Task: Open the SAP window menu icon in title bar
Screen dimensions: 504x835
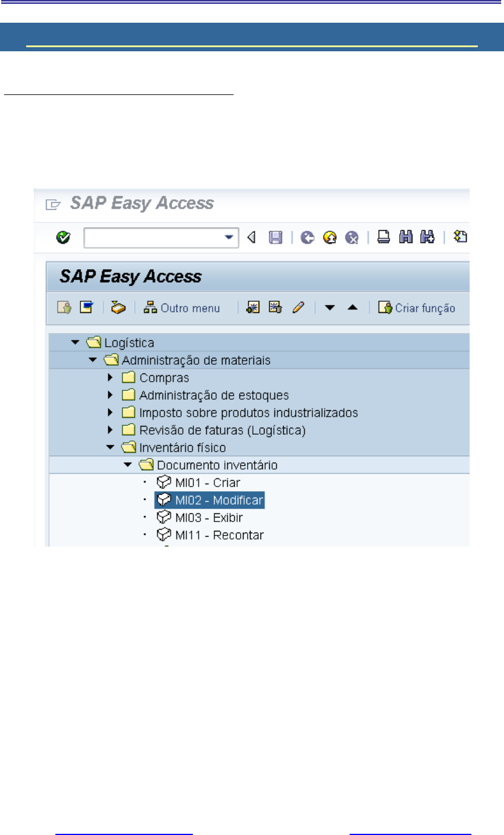Action: pyautogui.click(x=52, y=205)
